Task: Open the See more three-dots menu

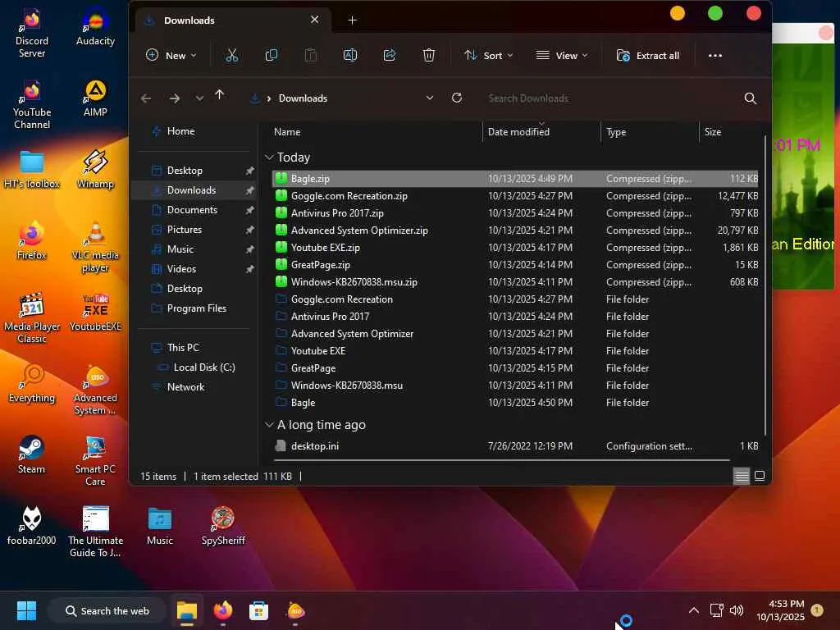Action: pyautogui.click(x=714, y=56)
